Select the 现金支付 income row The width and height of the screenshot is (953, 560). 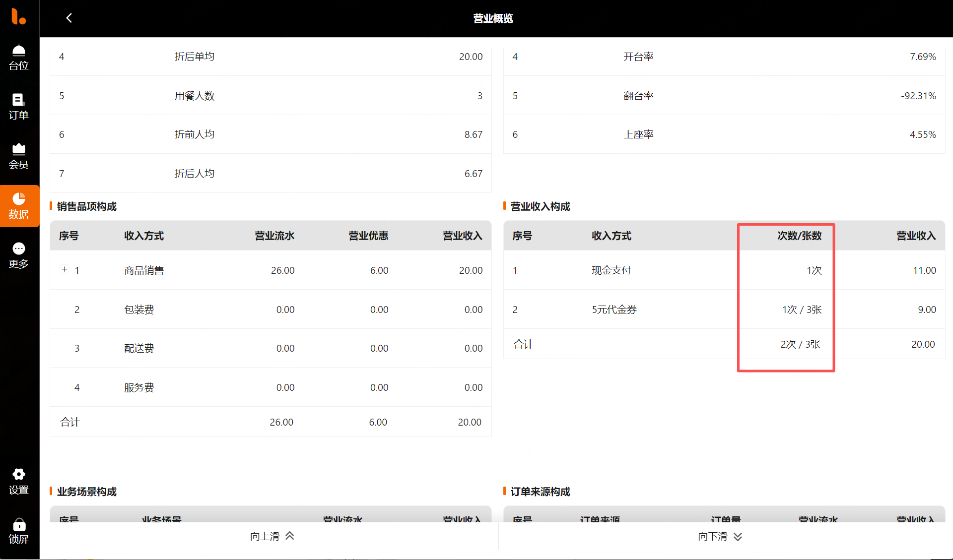[x=611, y=270]
